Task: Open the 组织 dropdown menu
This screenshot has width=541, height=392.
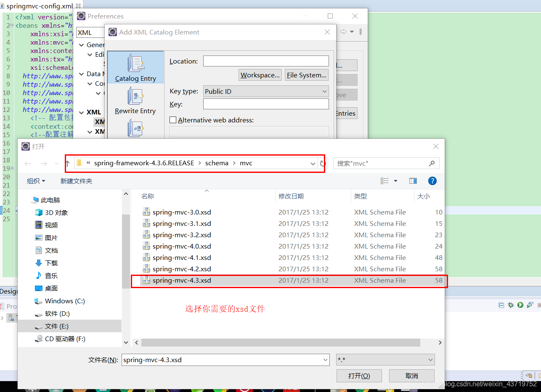Action: 36,181
